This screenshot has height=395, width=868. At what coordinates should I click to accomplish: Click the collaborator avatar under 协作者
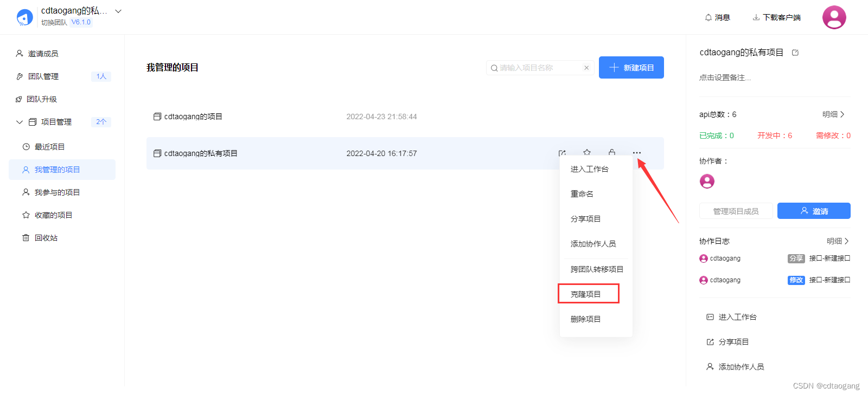[707, 182]
